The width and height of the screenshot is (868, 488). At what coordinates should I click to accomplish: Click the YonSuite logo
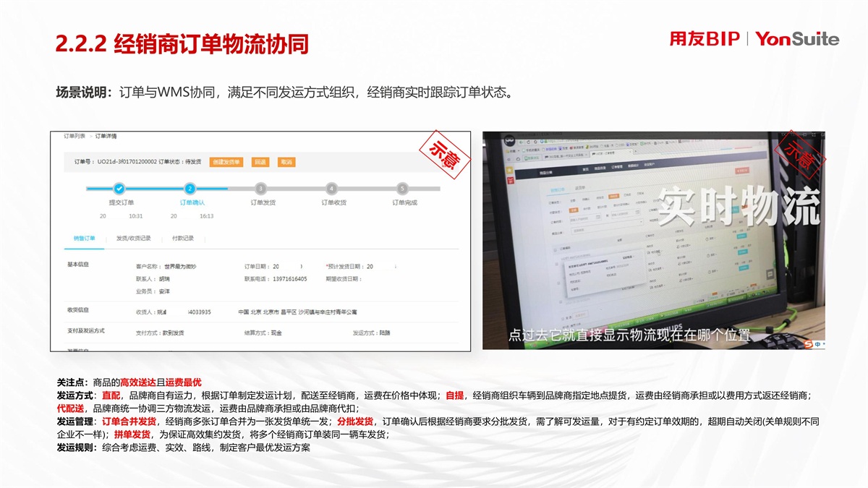[x=797, y=39]
